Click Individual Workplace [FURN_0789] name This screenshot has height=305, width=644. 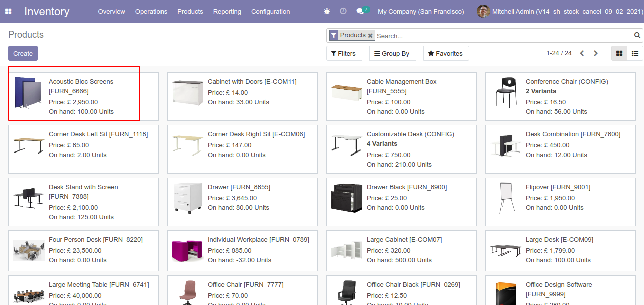click(x=258, y=240)
